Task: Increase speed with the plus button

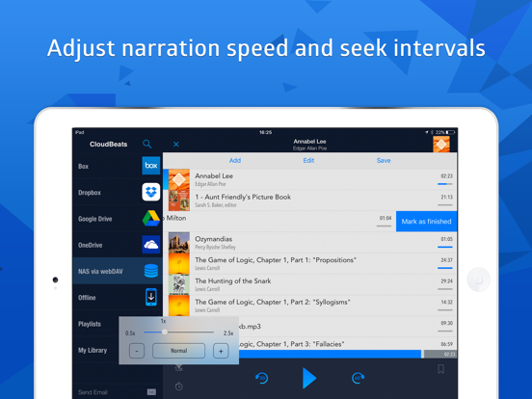Action: point(221,351)
